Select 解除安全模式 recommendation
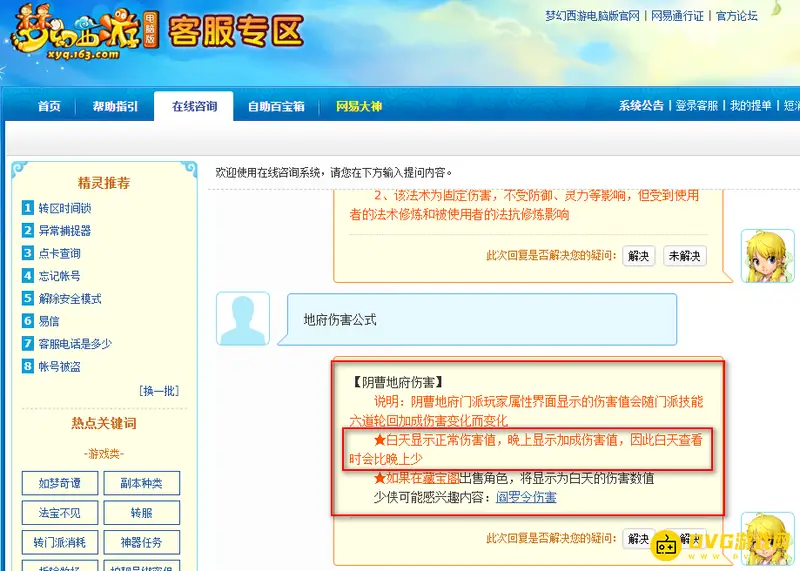 pyautogui.click(x=70, y=299)
